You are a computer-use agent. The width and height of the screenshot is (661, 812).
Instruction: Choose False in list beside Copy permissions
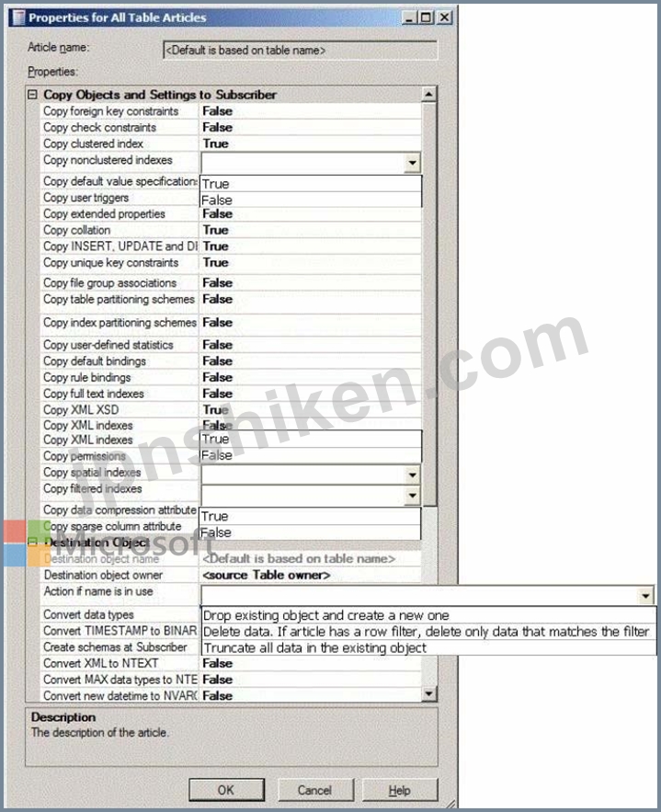click(311, 455)
